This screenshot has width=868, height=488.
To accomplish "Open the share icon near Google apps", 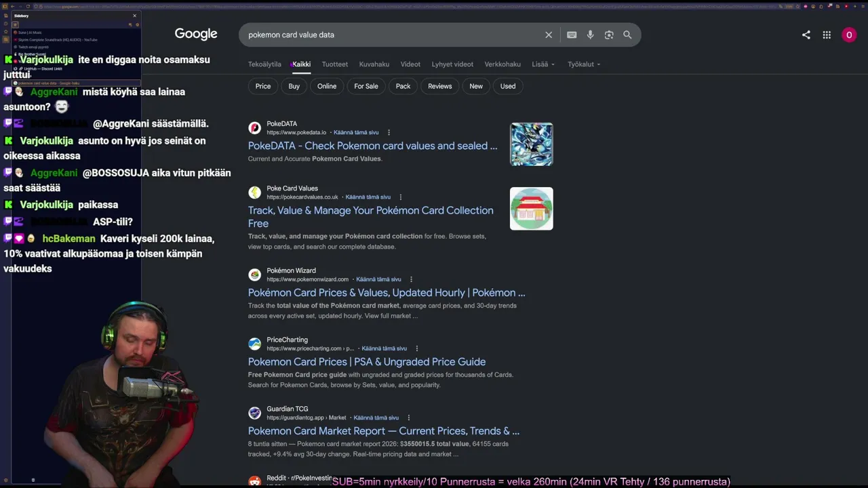I will (x=806, y=35).
